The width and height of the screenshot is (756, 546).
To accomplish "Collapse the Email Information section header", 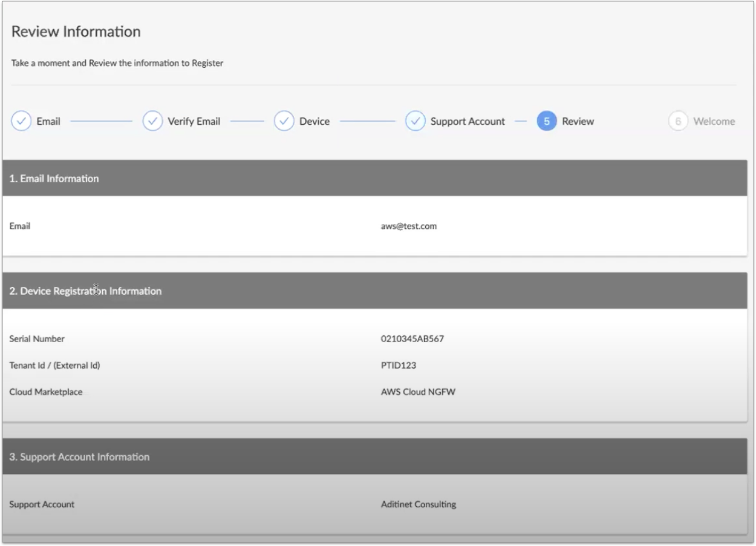I will point(54,179).
